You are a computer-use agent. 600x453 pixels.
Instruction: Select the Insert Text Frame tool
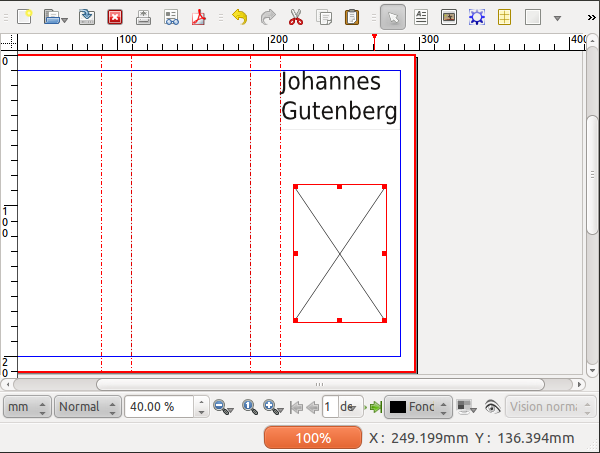(421, 17)
